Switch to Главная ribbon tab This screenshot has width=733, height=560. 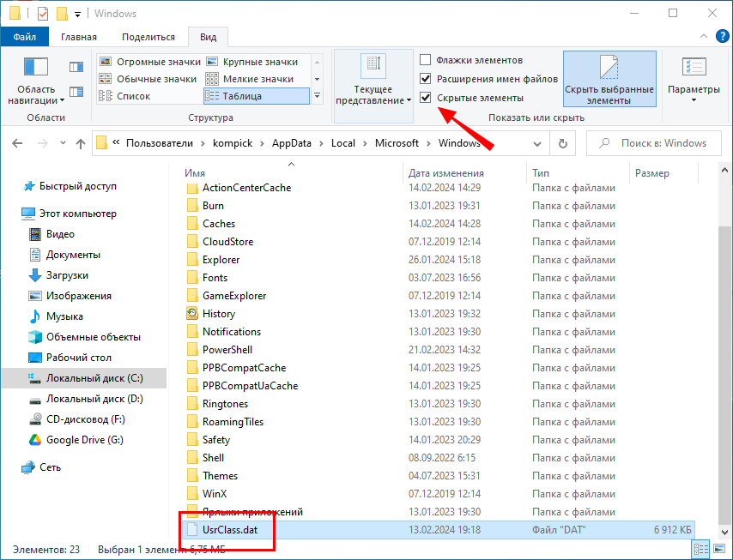pyautogui.click(x=79, y=37)
